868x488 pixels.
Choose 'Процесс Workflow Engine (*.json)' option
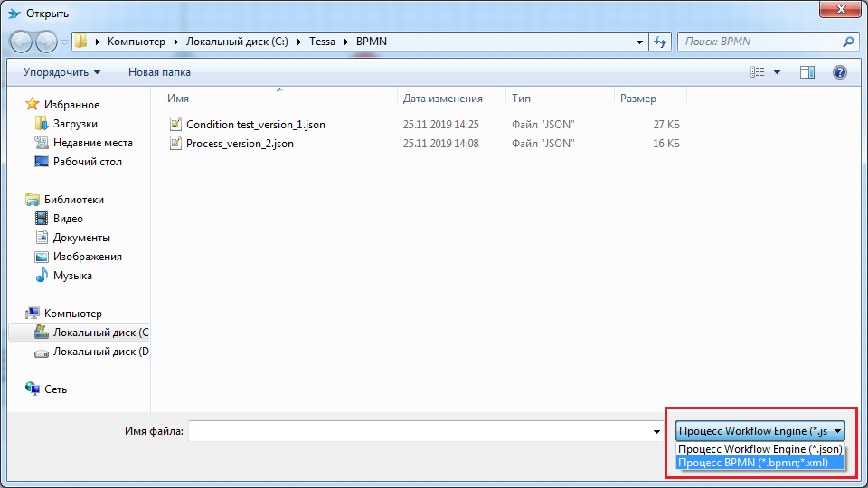759,449
